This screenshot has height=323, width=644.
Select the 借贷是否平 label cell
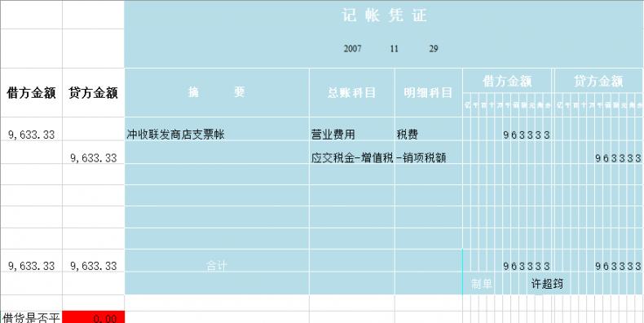tap(31, 317)
